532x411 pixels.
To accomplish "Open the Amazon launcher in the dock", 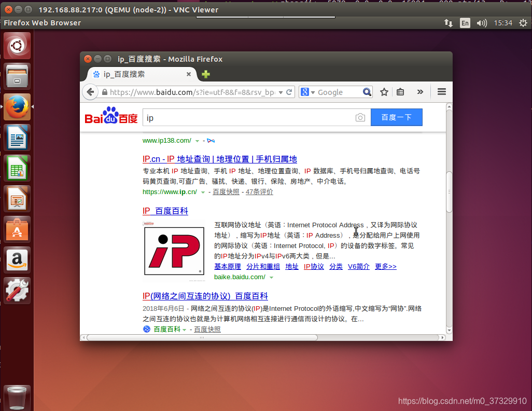I will 17,260.
